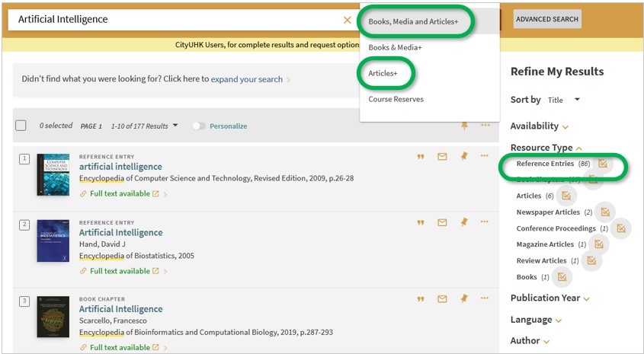
Task: Exclude Newspaper Articles using its filter icon
Action: click(x=605, y=212)
